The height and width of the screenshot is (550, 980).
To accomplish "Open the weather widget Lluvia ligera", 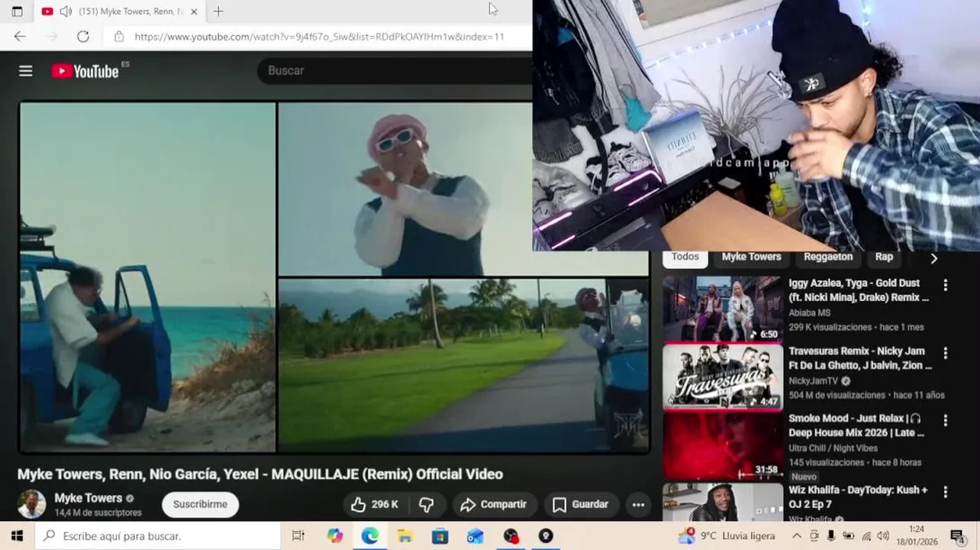I will tap(727, 535).
